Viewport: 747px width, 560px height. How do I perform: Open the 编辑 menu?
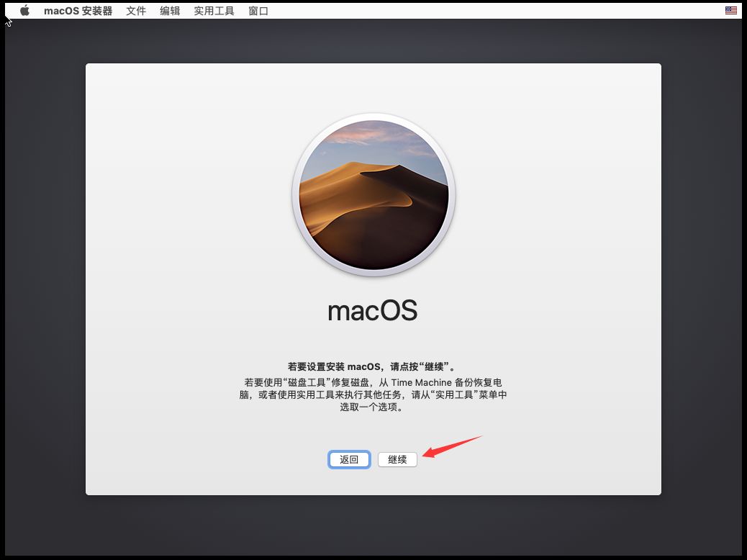(x=170, y=11)
